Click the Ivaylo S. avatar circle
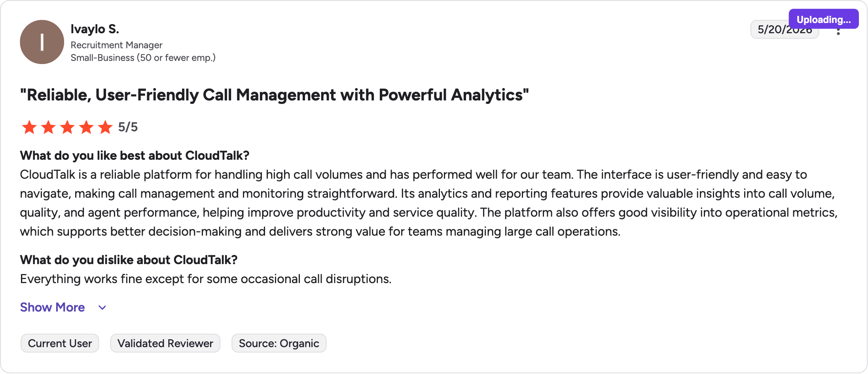Screen dimensions: 868x374 pos(42,42)
